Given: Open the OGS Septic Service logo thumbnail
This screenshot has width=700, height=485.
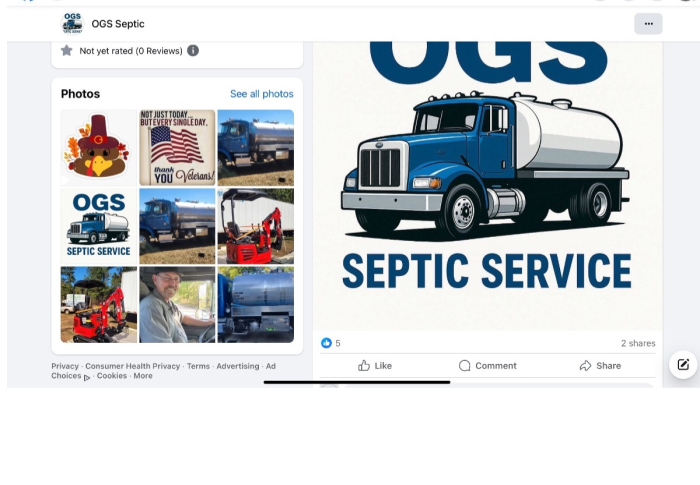Looking at the screenshot, I should 99,226.
